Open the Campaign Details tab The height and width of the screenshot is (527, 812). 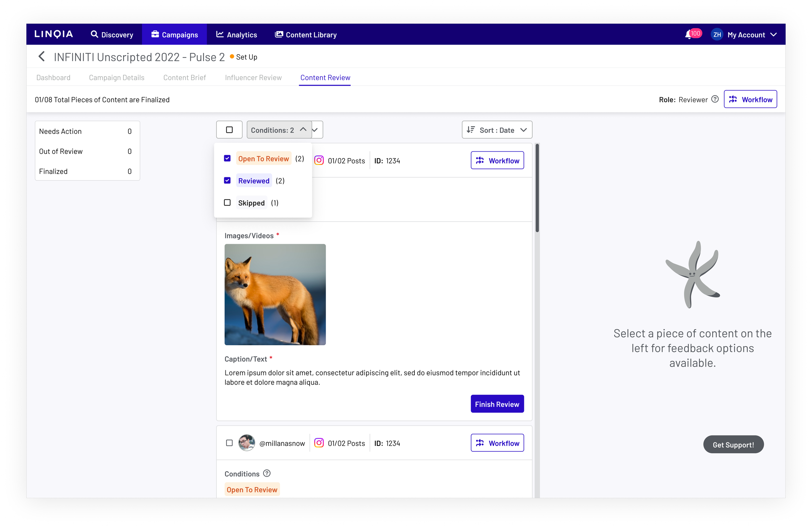tap(116, 77)
